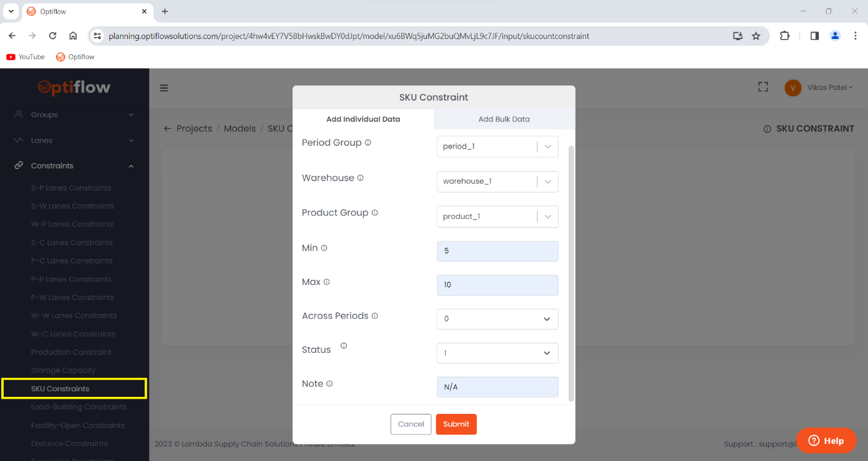Click the fullscreen toggle icon
This screenshot has height=461, width=868.
click(763, 87)
